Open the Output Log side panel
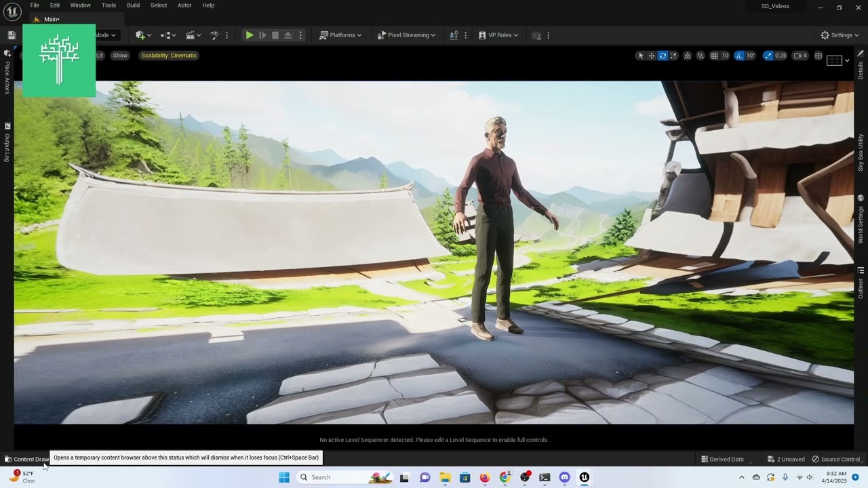Viewport: 868px width, 488px height. tap(7, 142)
